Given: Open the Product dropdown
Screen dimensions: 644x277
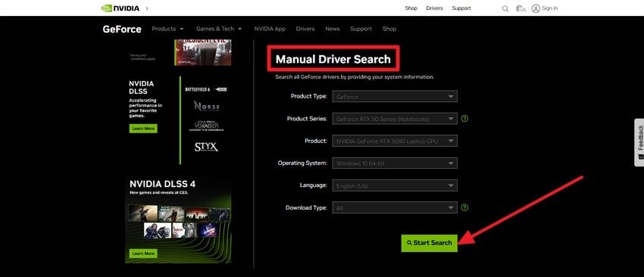Looking at the screenshot, I should (395, 141).
